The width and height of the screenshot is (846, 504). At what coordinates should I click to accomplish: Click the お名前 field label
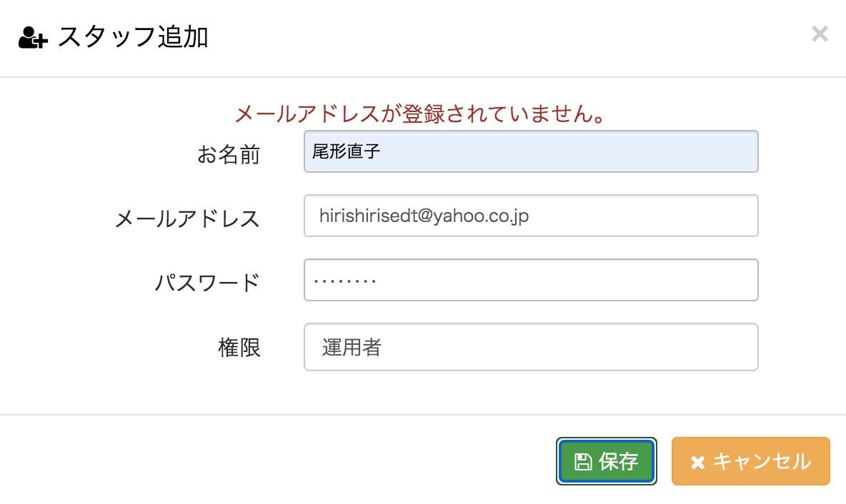(228, 155)
